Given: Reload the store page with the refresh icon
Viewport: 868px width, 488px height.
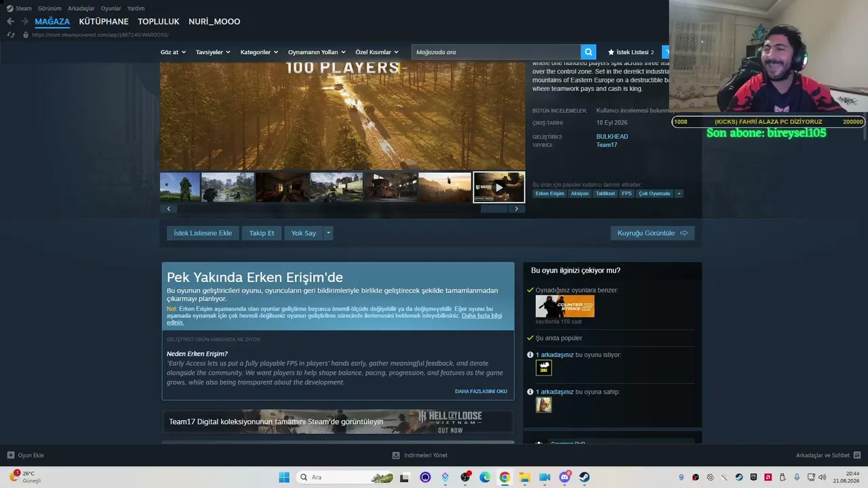Looking at the screenshot, I should click(11, 35).
